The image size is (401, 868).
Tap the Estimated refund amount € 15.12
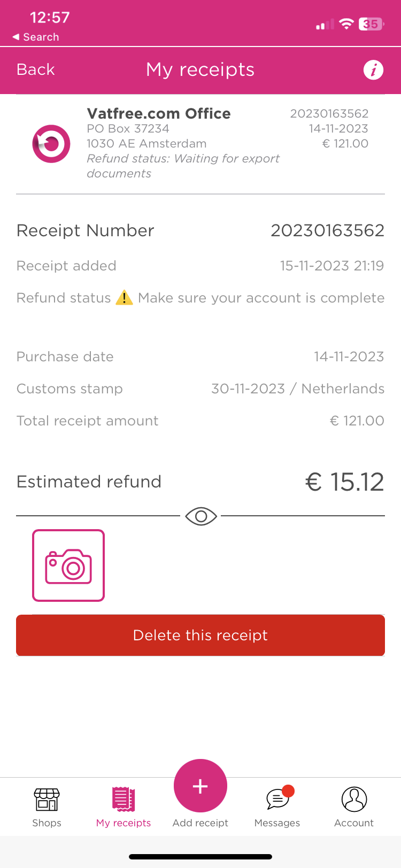coord(345,482)
